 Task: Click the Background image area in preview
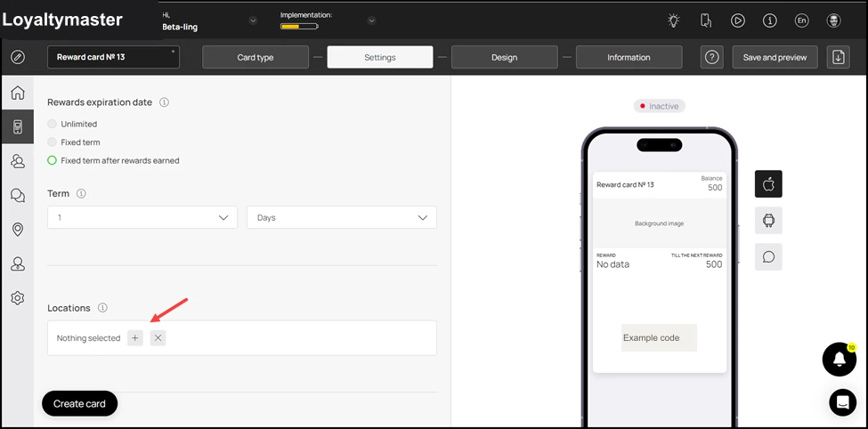[x=660, y=223]
